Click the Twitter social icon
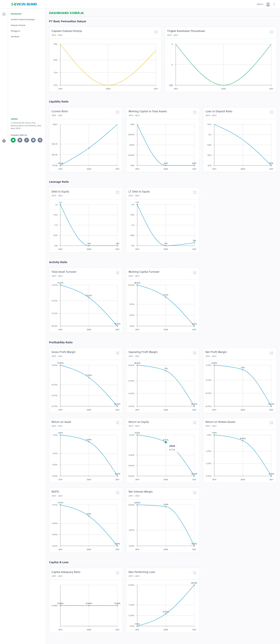The image size is (280, 644). point(20,140)
